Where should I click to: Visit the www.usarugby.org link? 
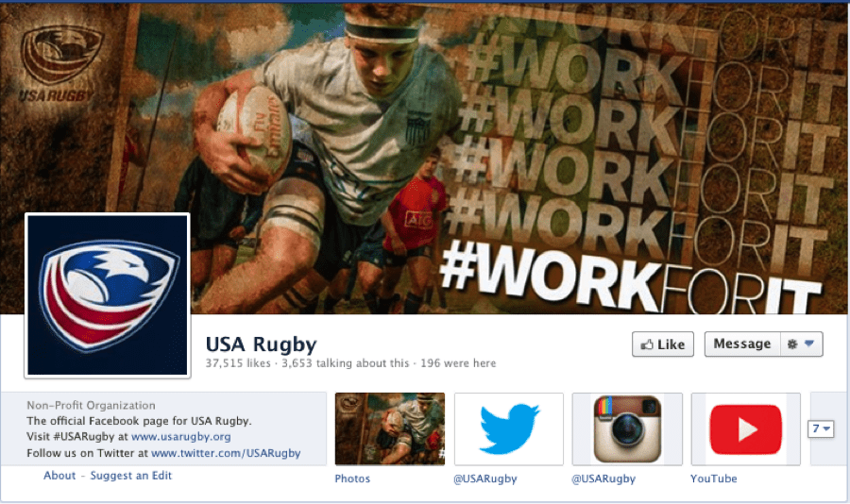tap(181, 437)
